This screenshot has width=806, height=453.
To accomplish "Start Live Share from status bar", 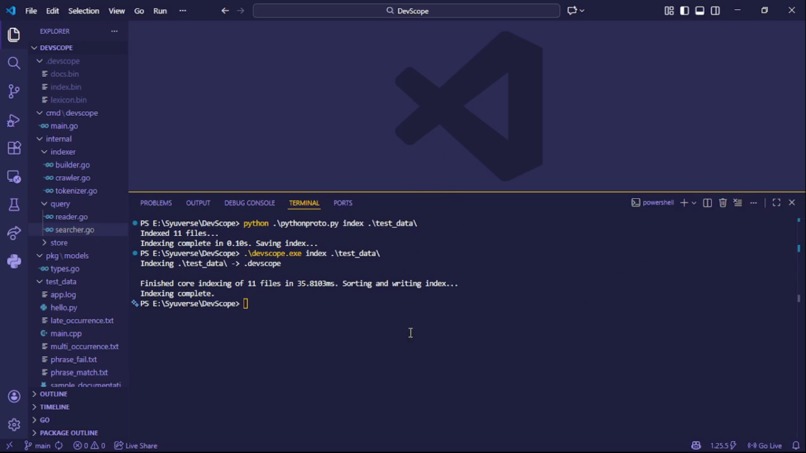I will [x=136, y=446].
